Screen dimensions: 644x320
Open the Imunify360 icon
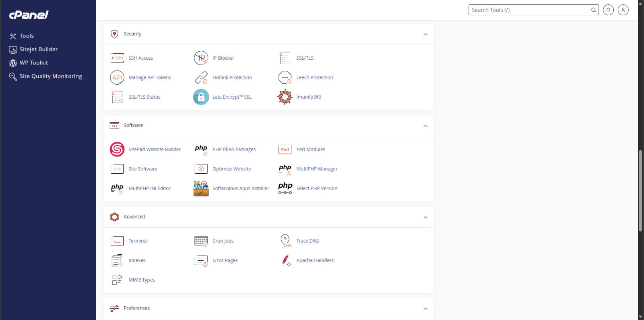coord(285,97)
